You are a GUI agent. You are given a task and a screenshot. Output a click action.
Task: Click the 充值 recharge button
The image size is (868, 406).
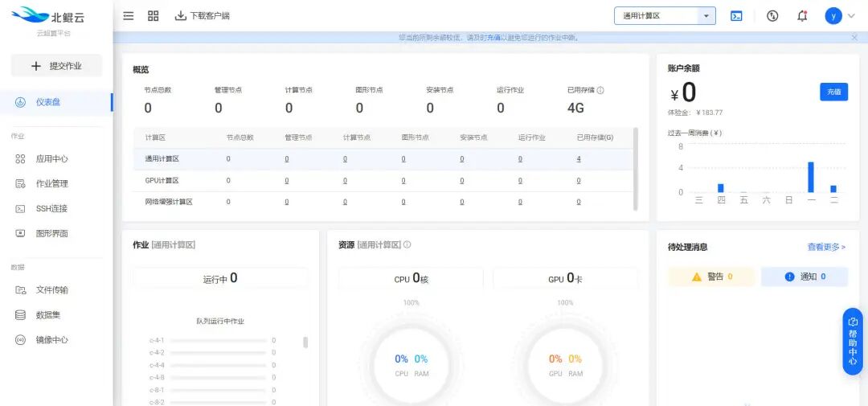pyautogui.click(x=833, y=92)
